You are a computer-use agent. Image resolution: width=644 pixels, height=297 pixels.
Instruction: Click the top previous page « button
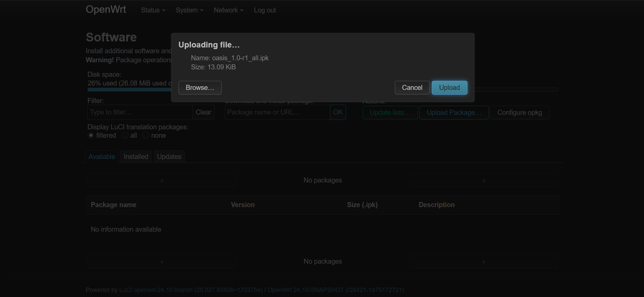click(x=162, y=180)
